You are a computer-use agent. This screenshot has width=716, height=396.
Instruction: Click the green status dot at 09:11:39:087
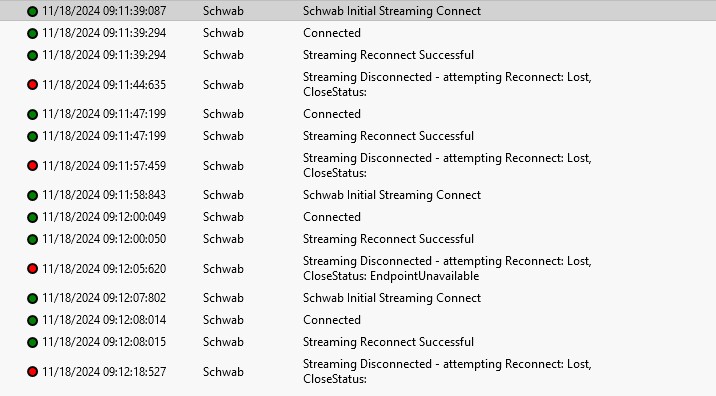pyautogui.click(x=32, y=11)
